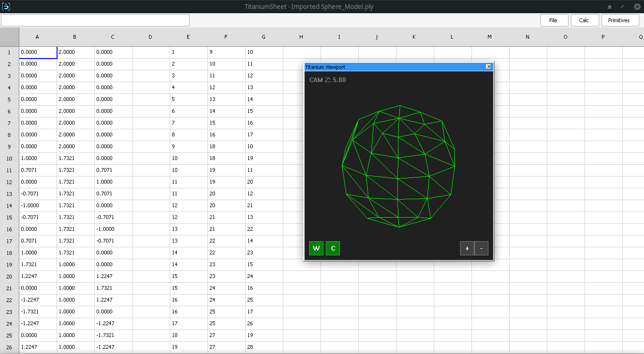This screenshot has width=644, height=354.
Task: Select cell C12 with value 1.0000
Action: (x=113, y=182)
